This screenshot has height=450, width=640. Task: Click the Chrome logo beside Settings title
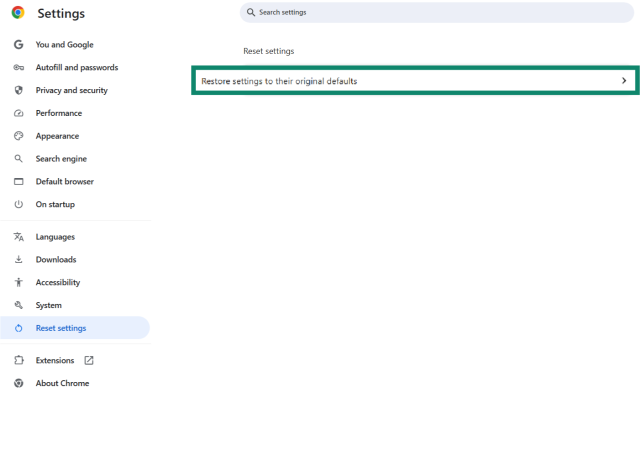coord(18,13)
